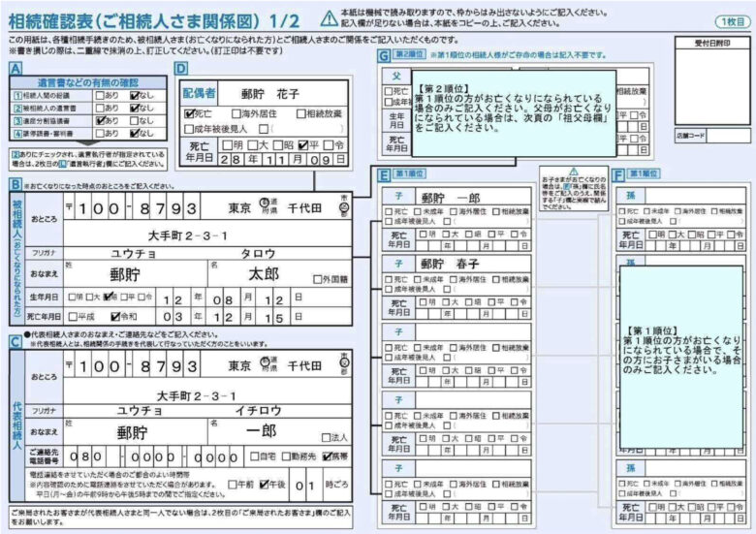Screen dimensions: 756x534
Task: Click the section E letter badge
Action: pyautogui.click(x=384, y=175)
